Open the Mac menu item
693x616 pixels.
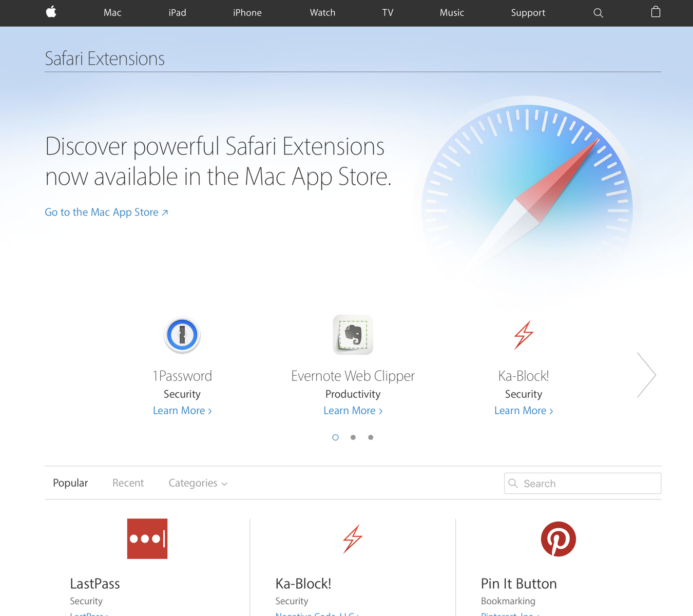(112, 13)
